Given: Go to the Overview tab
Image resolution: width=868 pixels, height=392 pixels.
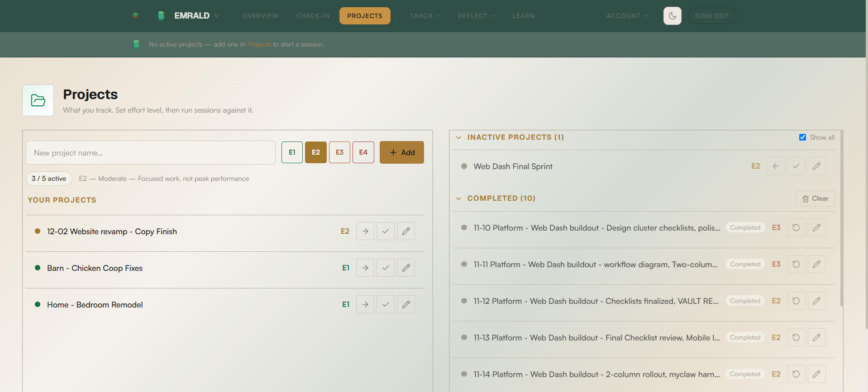Looking at the screenshot, I should [x=260, y=16].
